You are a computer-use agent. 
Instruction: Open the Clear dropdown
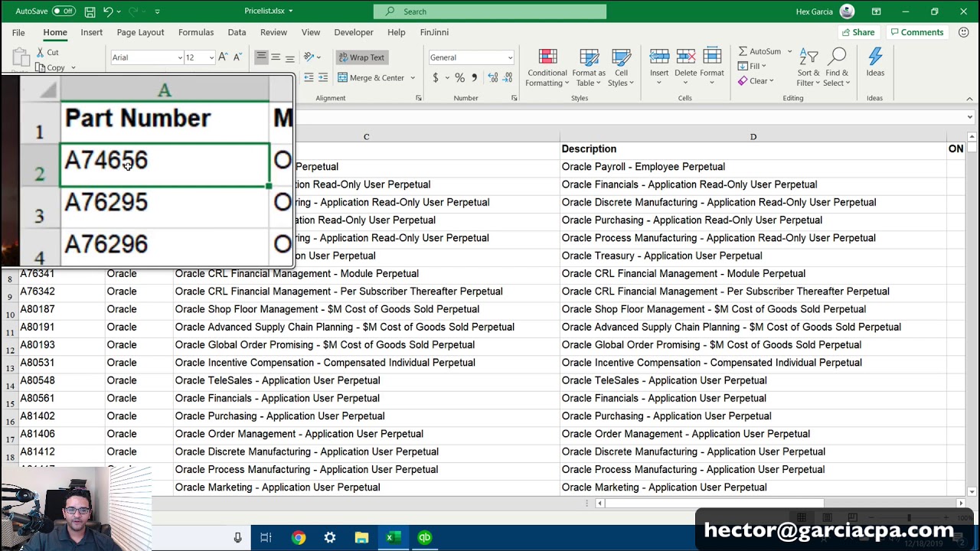point(756,81)
